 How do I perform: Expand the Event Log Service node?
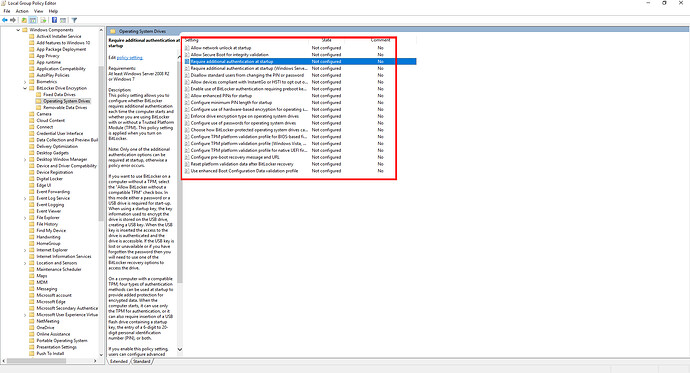(25, 198)
